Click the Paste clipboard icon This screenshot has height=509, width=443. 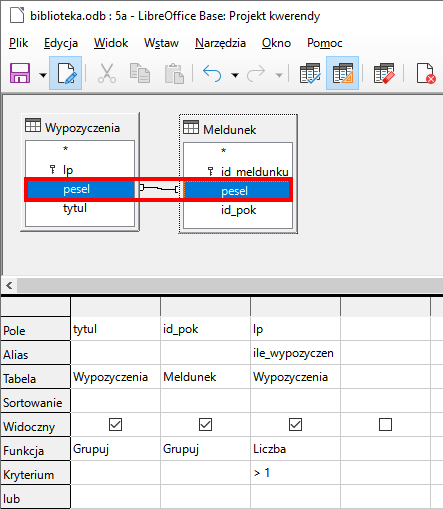click(x=174, y=73)
